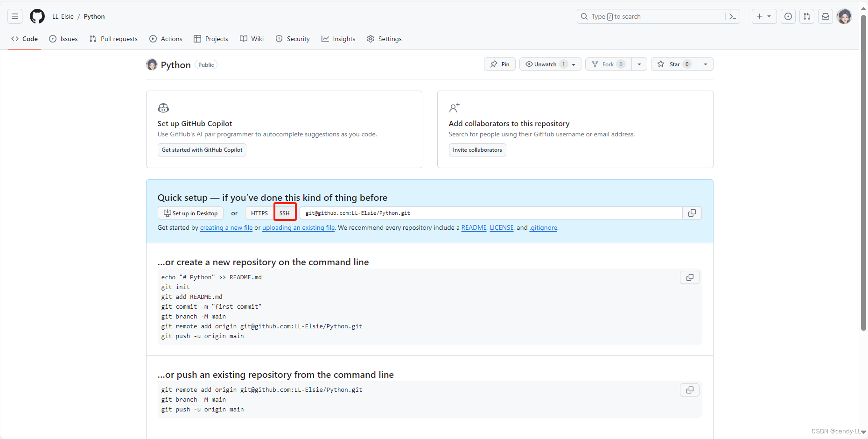This screenshot has width=868, height=439.
Task: Open the issues inbox icon in header
Action: point(788,16)
